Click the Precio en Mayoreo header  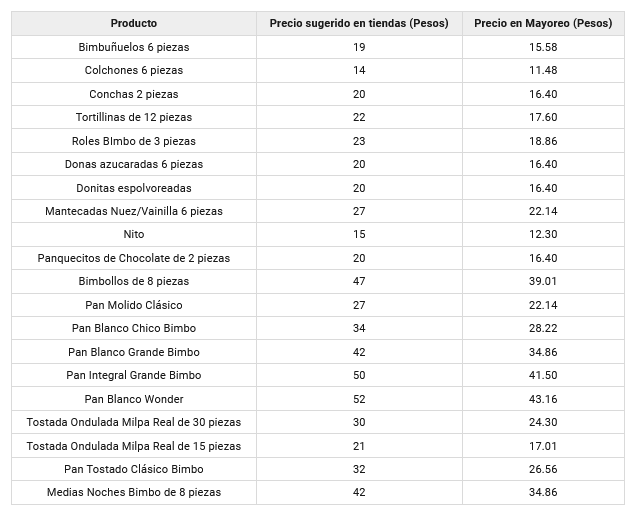(542, 23)
